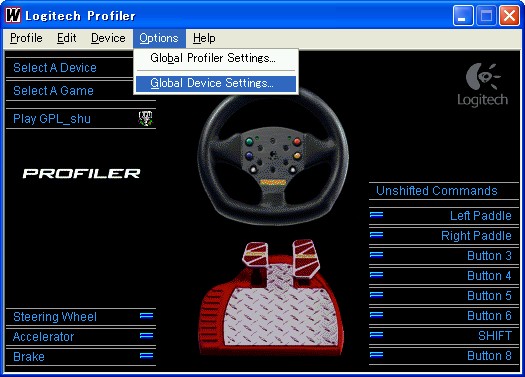Click the blue marker icon beside Left Paddle
Image resolution: width=525 pixels, height=377 pixels.
(376, 214)
